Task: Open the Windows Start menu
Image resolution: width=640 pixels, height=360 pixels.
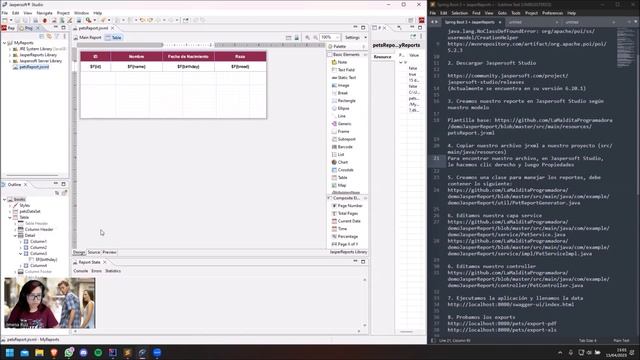Action: (10, 353)
